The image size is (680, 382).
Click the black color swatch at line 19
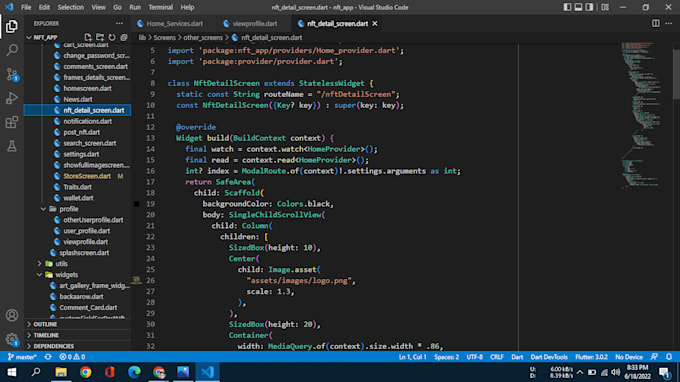(137, 204)
